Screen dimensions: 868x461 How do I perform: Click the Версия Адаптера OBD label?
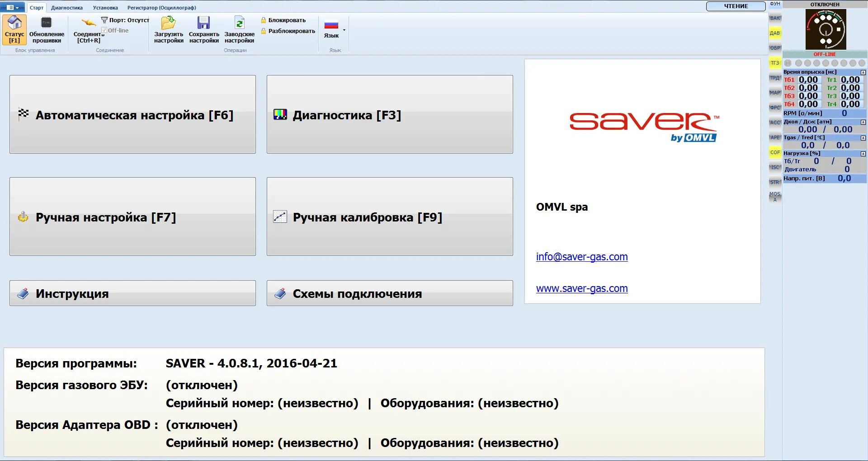(x=86, y=425)
